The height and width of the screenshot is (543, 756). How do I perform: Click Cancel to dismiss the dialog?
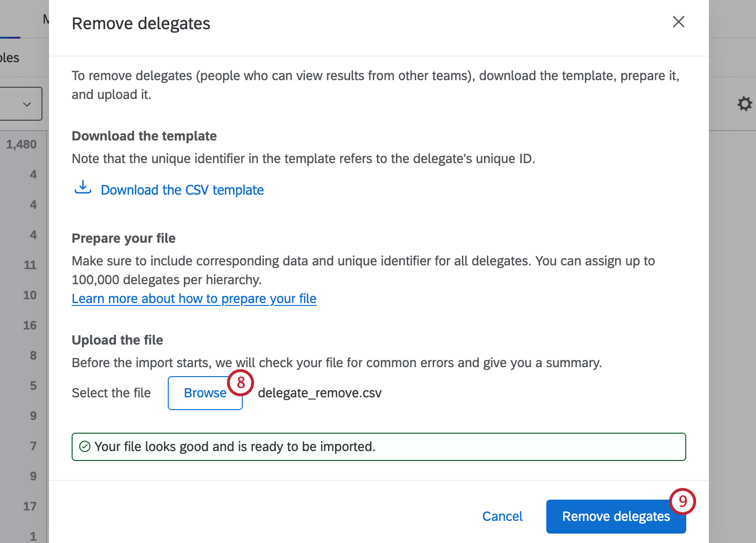502,516
